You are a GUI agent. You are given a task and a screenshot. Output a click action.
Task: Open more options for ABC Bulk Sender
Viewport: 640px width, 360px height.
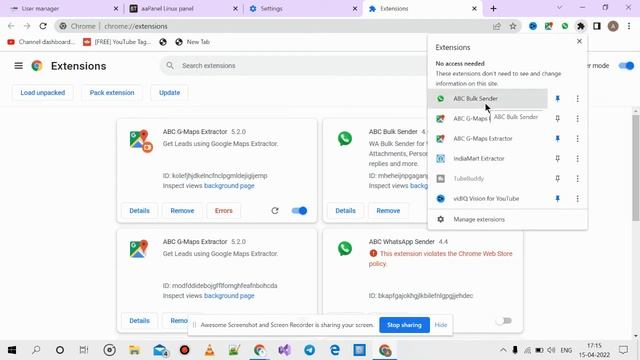pos(577,98)
